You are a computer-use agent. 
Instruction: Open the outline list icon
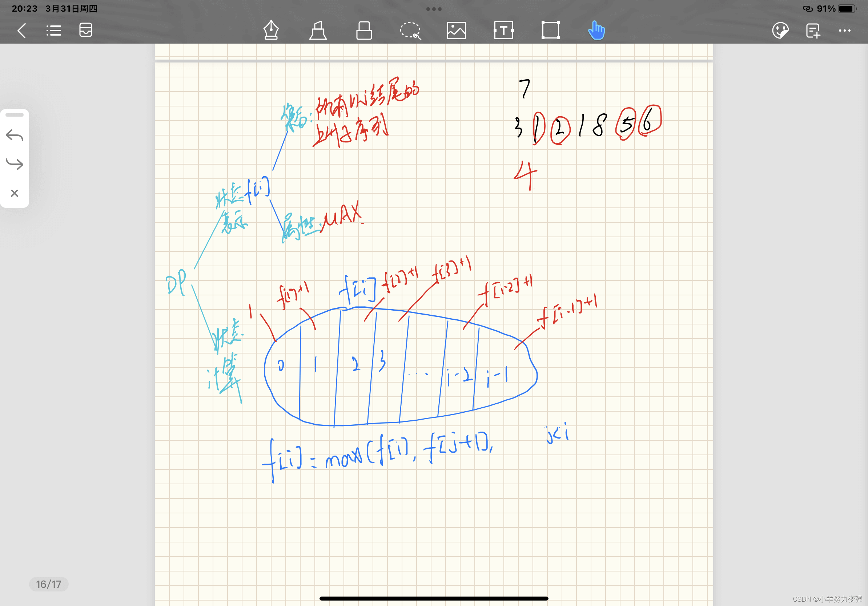pyautogui.click(x=54, y=31)
